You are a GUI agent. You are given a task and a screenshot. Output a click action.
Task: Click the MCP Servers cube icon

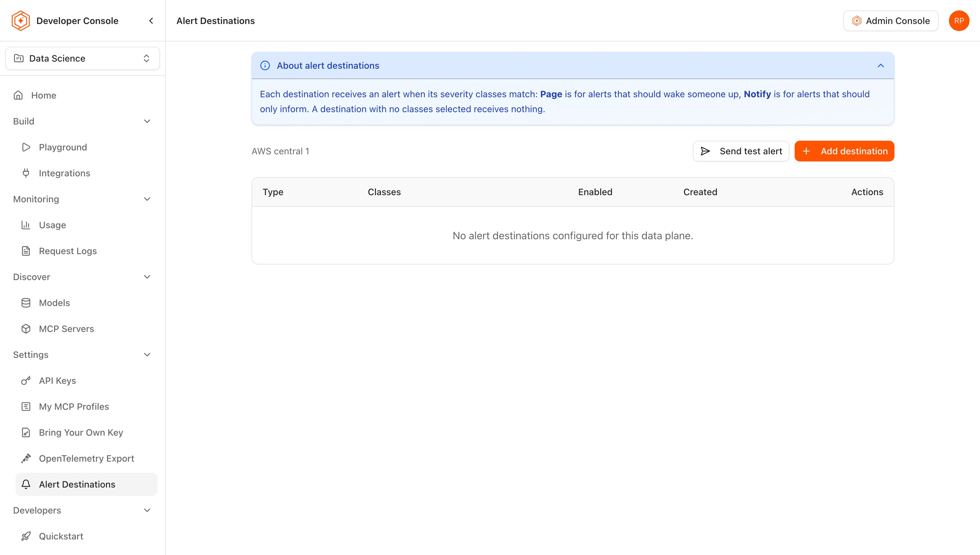point(26,329)
